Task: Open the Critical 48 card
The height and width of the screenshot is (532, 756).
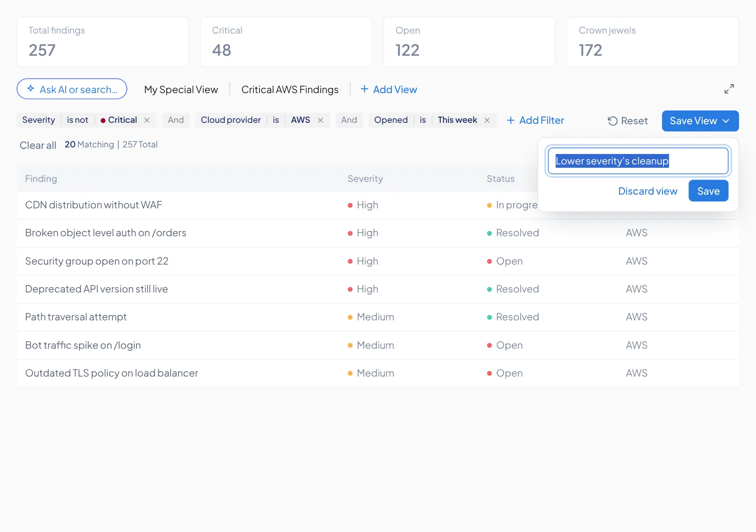Action: coord(286,42)
